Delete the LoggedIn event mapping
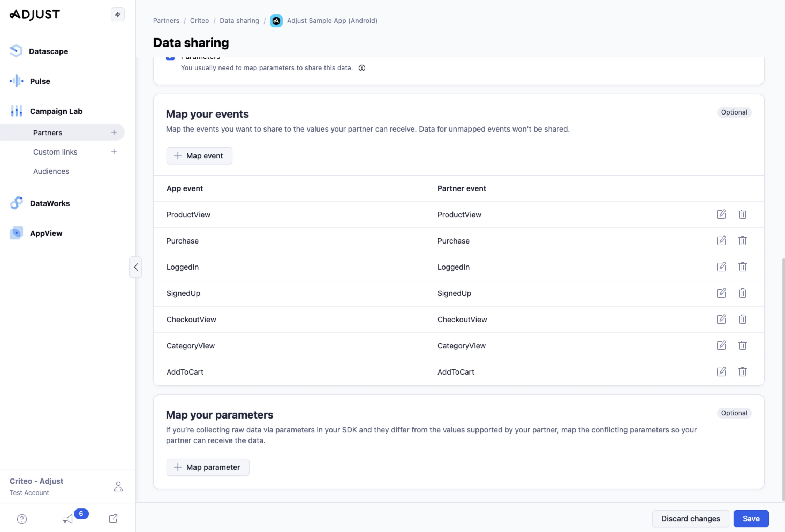785x532 pixels. (742, 267)
